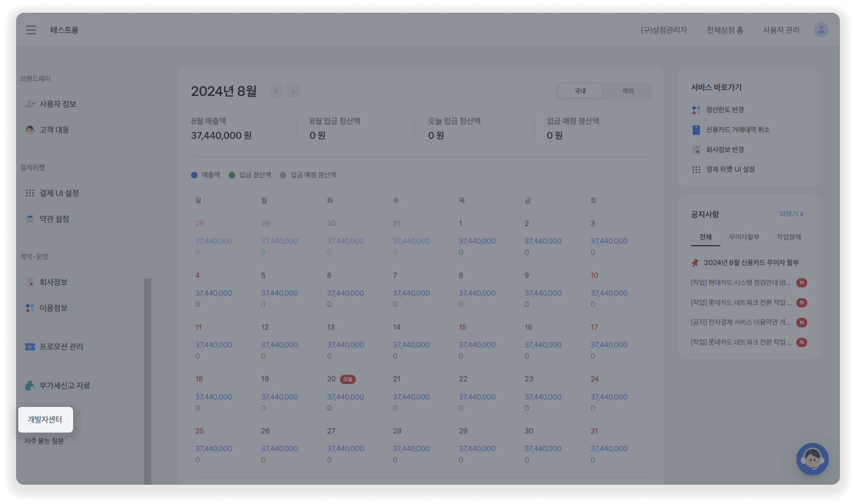Go to the previous month arrow
The image size is (856, 504).
(x=276, y=91)
